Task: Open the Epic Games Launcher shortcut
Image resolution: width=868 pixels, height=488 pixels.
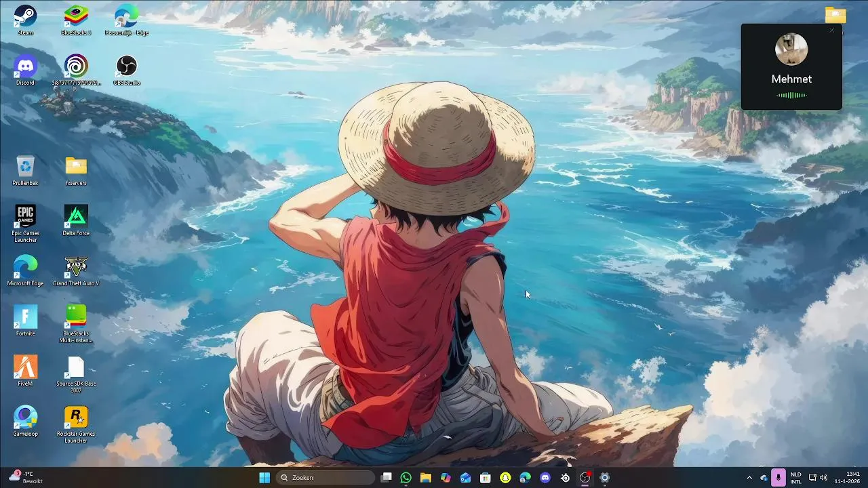Action: 25,224
